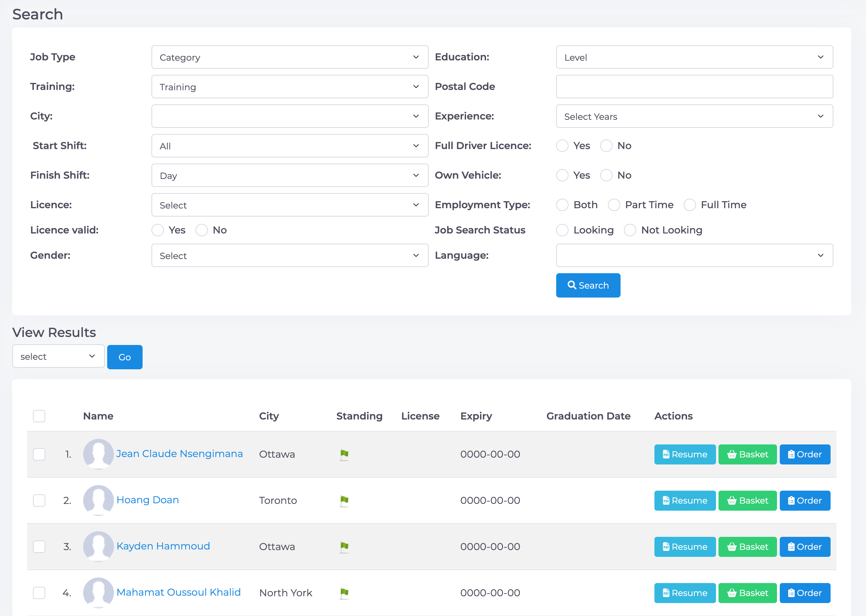Image resolution: width=866 pixels, height=616 pixels.
Task: Expand the Licence Select dropdown
Action: [290, 205]
